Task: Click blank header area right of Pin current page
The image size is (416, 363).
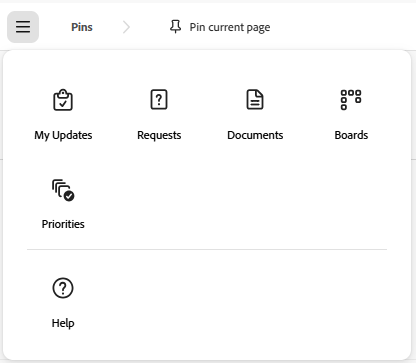Action: pyautogui.click(x=343, y=27)
